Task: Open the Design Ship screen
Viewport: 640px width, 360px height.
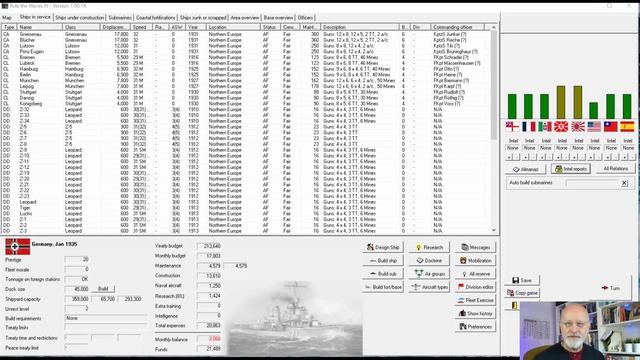Action: click(x=383, y=247)
